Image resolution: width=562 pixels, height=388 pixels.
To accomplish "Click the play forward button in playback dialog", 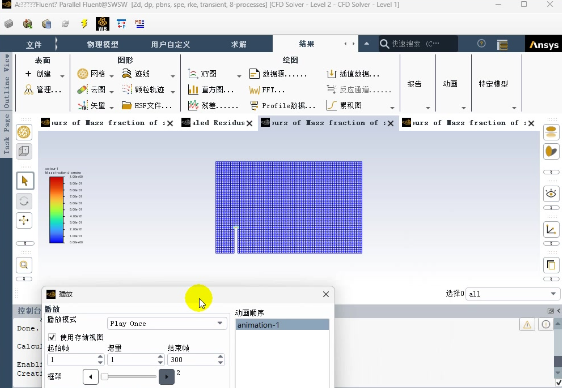I will [x=167, y=377].
